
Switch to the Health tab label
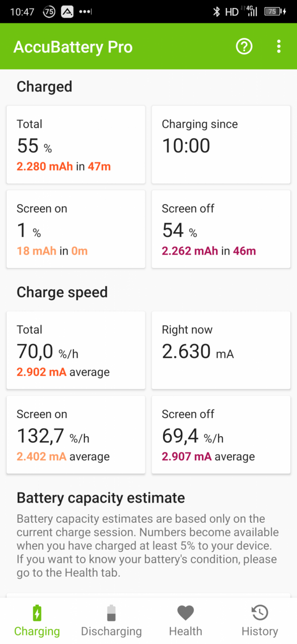pos(185,631)
